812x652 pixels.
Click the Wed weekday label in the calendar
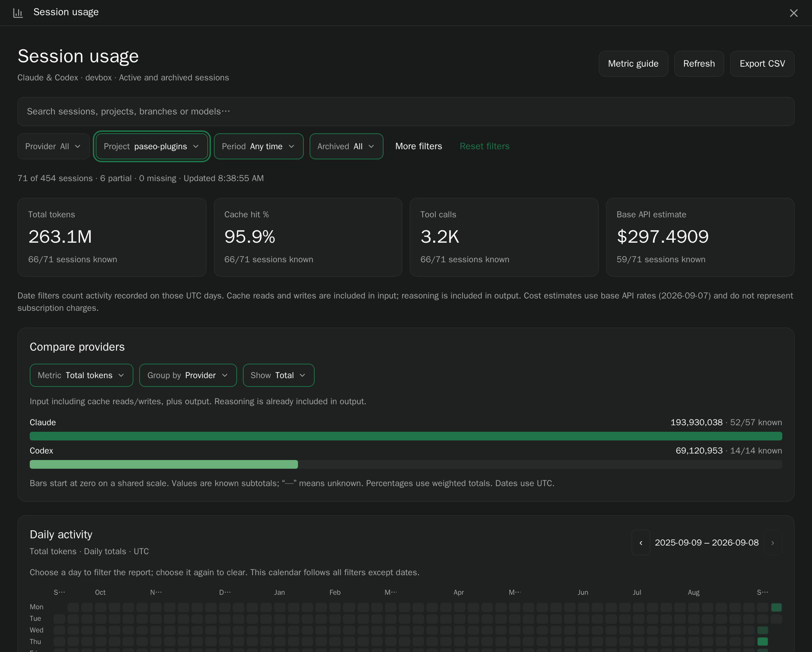(x=37, y=630)
